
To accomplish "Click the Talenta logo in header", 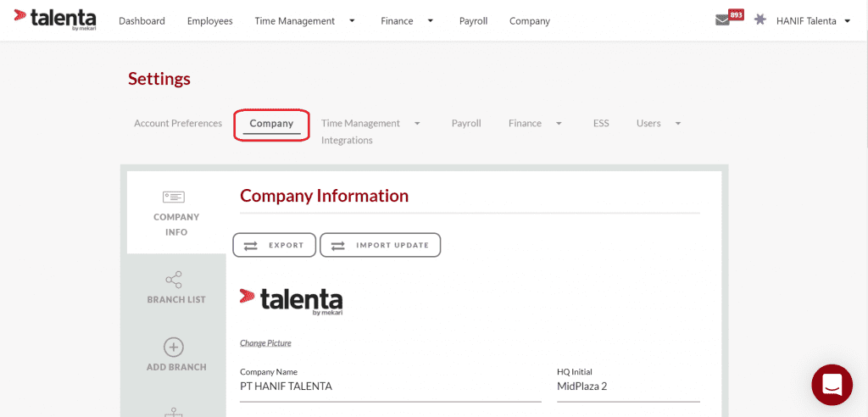I will coord(55,19).
